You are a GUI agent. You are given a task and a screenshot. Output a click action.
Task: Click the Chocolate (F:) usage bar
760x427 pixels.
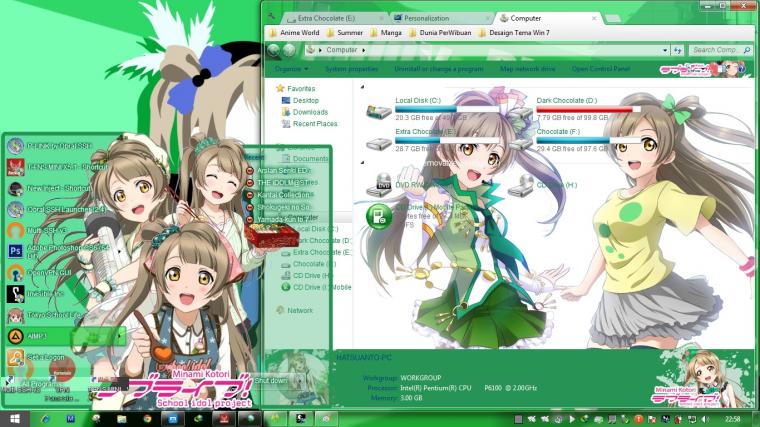(x=588, y=141)
